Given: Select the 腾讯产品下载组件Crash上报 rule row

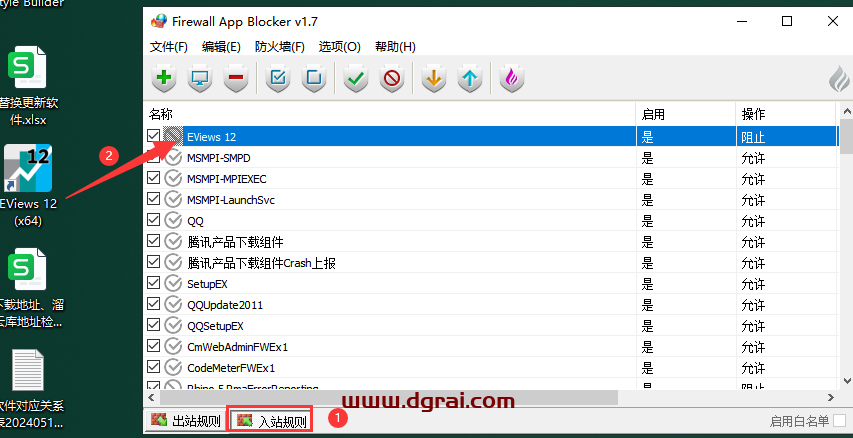Looking at the screenshot, I should [x=491, y=263].
